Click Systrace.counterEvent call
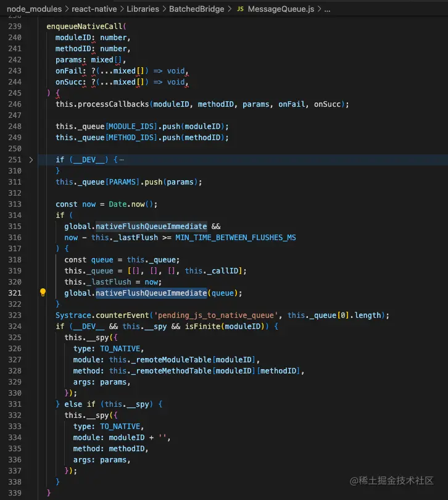Image resolution: width=448 pixels, height=500 pixels. point(102,315)
